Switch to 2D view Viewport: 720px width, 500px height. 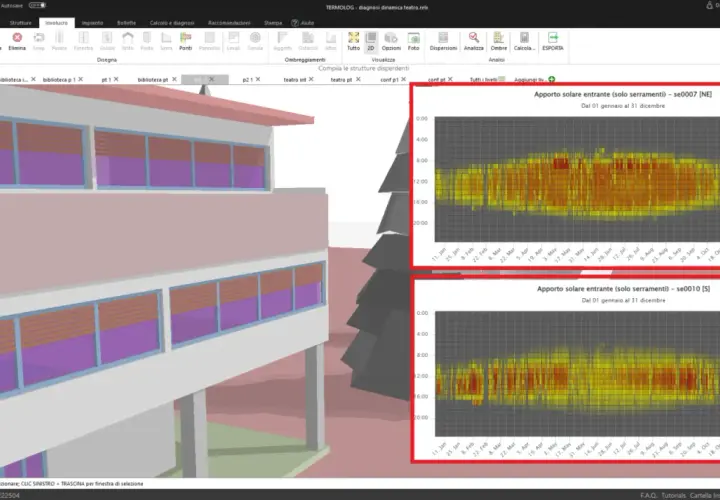click(371, 41)
